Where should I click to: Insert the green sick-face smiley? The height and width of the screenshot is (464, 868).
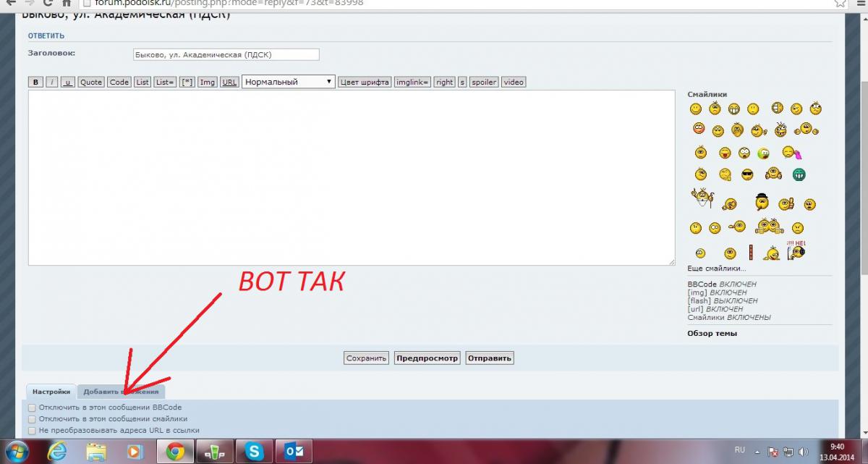point(763,153)
